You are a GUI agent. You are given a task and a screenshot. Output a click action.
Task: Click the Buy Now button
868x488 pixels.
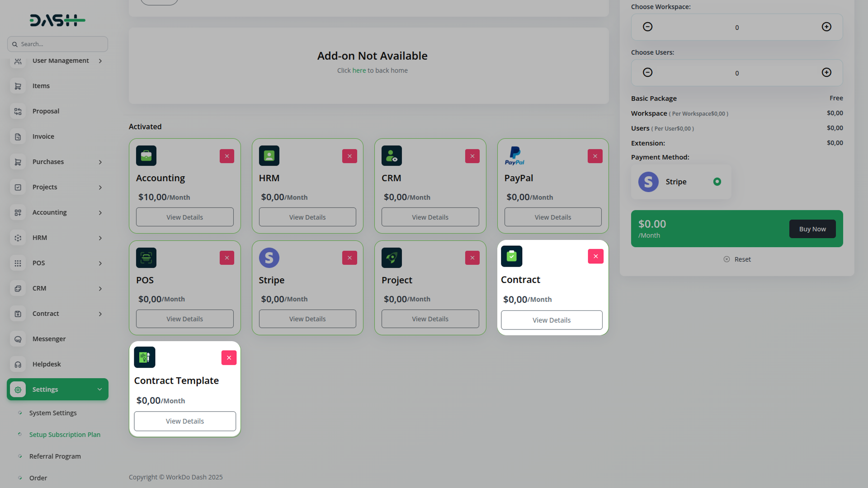point(812,229)
